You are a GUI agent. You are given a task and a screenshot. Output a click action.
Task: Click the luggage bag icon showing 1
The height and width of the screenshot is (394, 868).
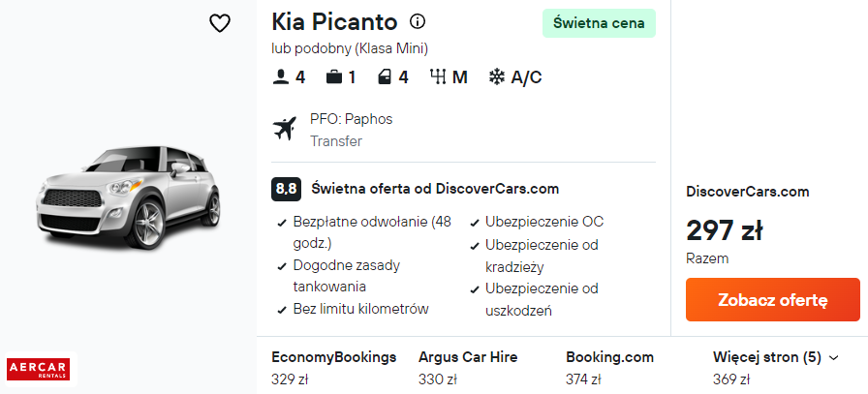point(334,77)
